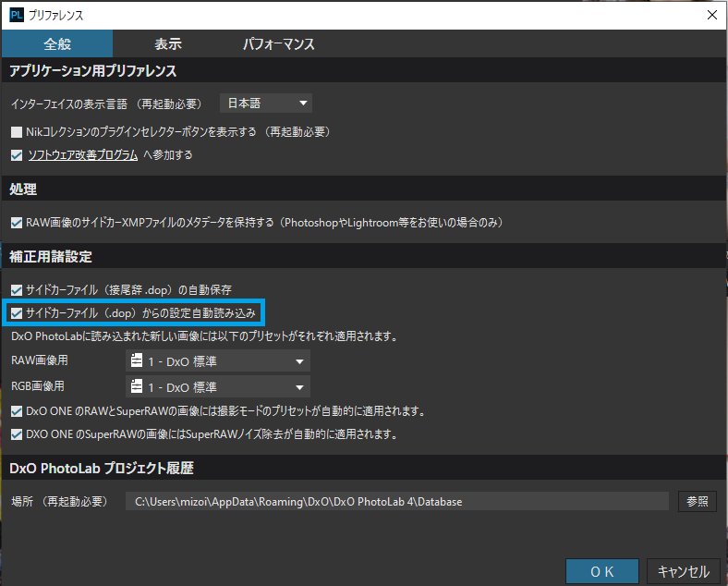
Task: Open the ソフトウェア改善プログラム link
Action: point(82,155)
